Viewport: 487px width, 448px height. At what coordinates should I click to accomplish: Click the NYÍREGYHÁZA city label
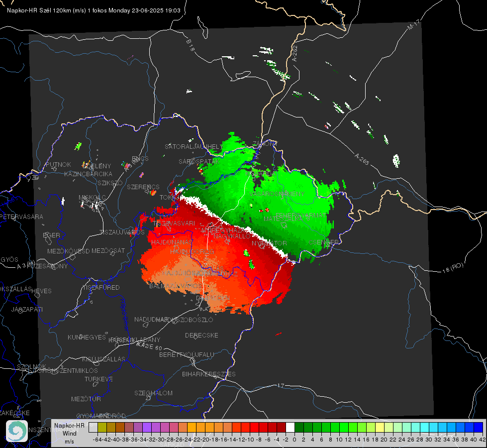[223, 230]
